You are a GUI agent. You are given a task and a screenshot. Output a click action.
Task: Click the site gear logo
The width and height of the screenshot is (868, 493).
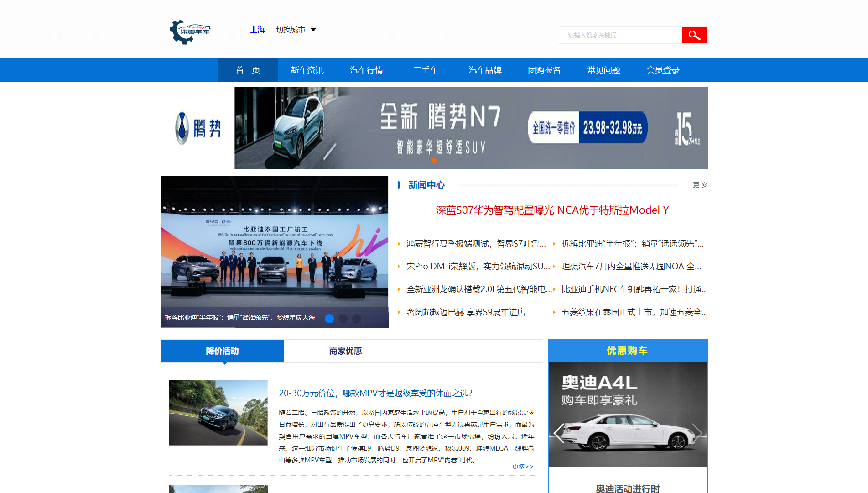[x=190, y=31]
